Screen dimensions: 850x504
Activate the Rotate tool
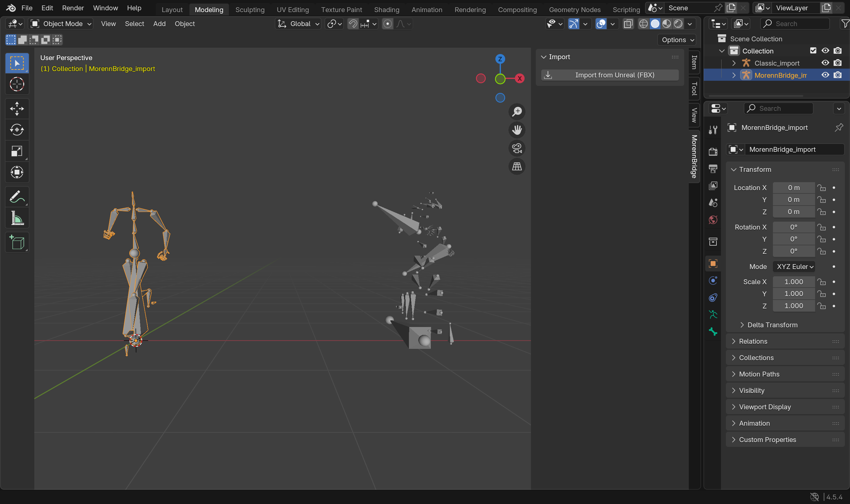pyautogui.click(x=17, y=130)
